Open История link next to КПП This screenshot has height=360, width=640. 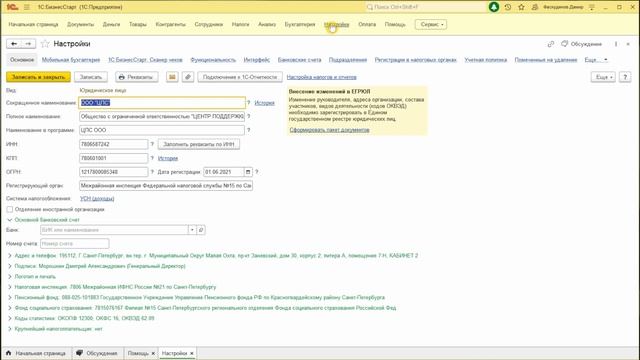pos(168,158)
